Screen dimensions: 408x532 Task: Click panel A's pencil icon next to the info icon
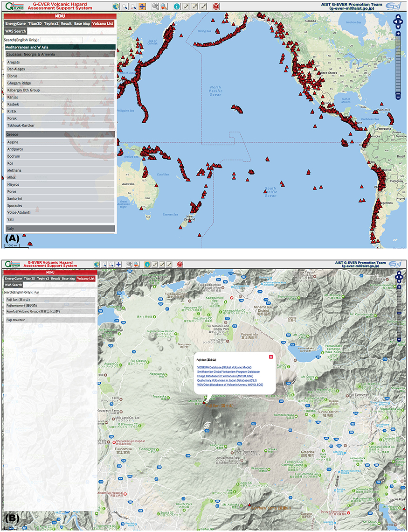[186, 6]
